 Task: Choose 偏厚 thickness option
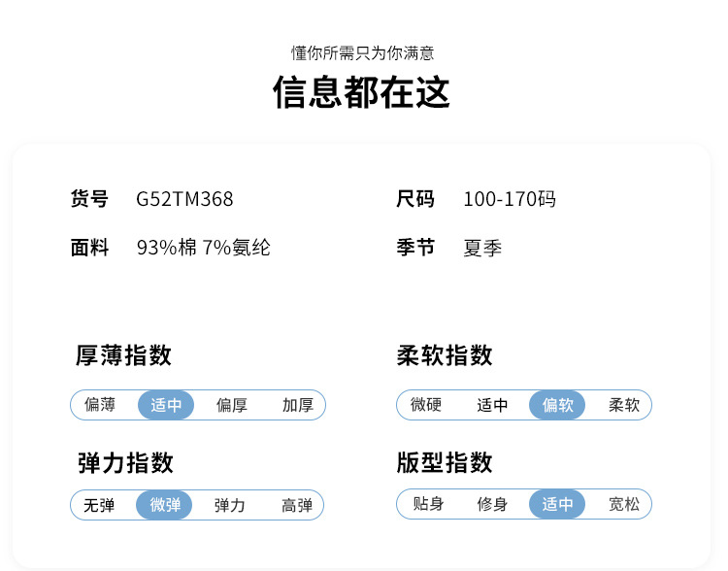[232, 405]
